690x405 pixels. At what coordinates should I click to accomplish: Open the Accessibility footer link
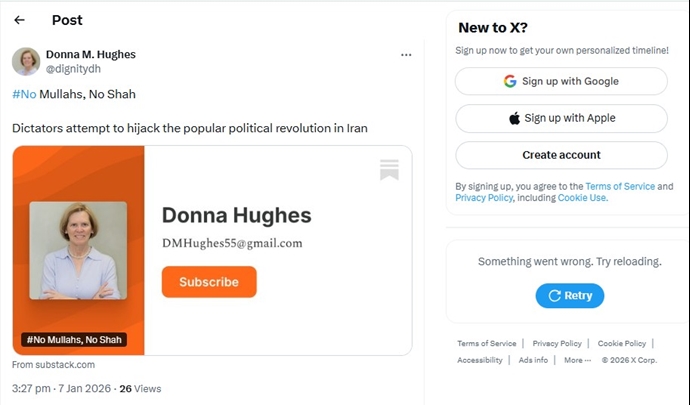click(x=480, y=360)
